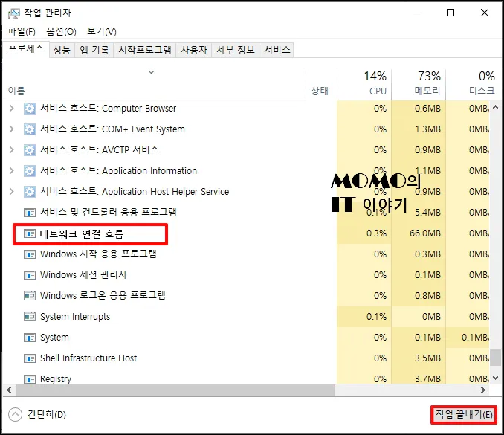
Task: Select the System Interrupts row text
Action: (75, 317)
